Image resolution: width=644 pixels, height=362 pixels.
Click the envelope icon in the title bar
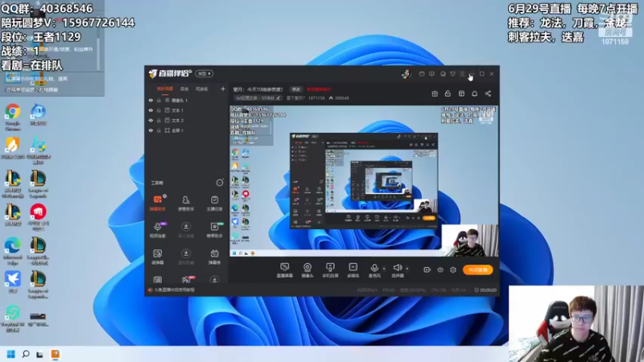pos(422,74)
